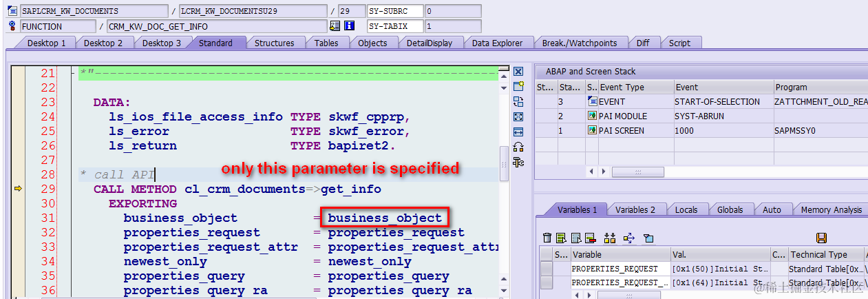
Task: Click the SY-SUBRC field
Action: (394, 12)
